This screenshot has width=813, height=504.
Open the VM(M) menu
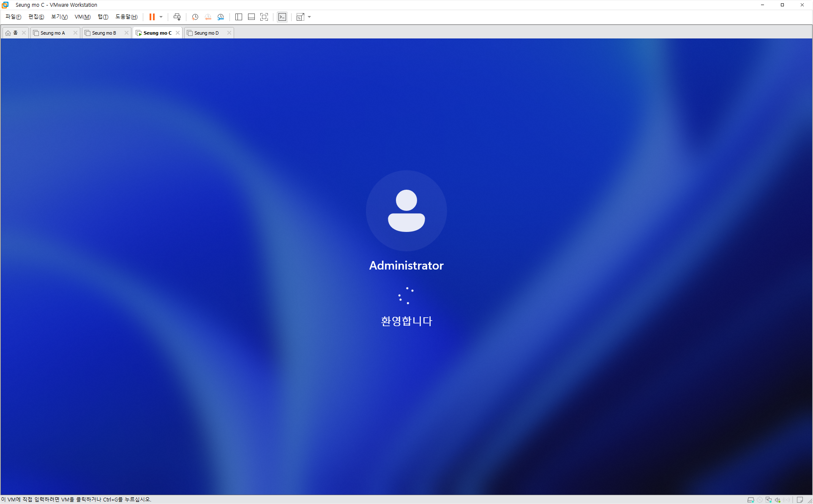82,17
